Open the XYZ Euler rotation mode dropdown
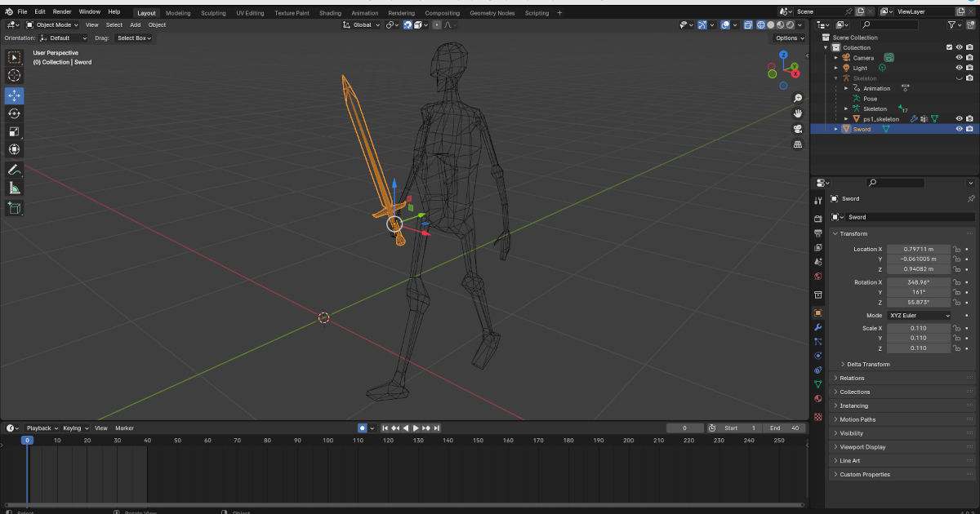 pyautogui.click(x=919, y=315)
